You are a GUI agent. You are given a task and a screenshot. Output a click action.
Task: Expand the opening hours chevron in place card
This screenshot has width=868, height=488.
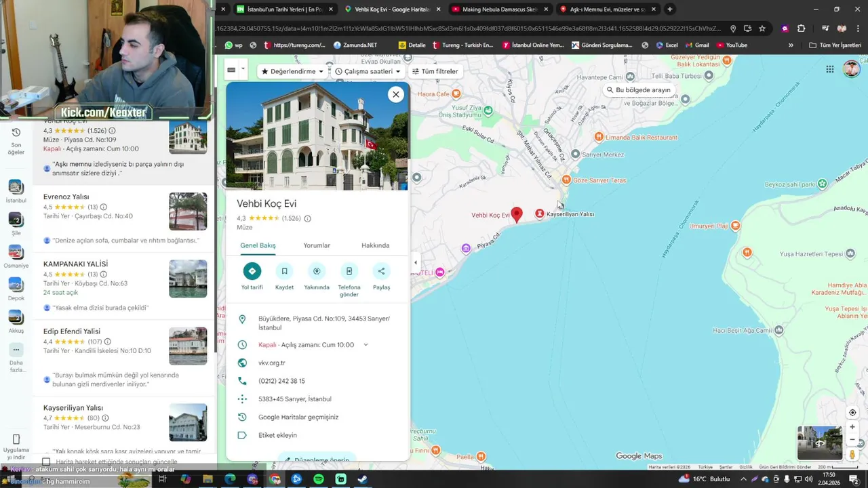click(x=366, y=345)
